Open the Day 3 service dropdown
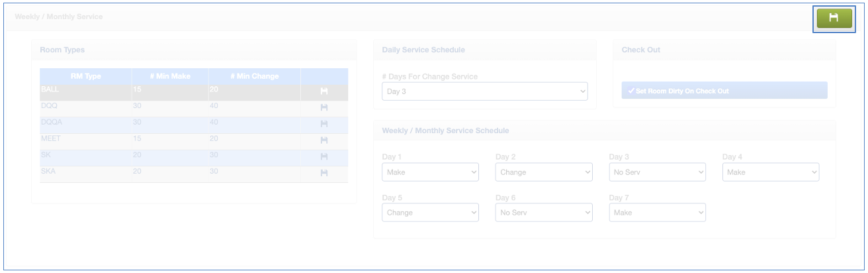Viewport: 868px width, 273px height. pyautogui.click(x=657, y=172)
